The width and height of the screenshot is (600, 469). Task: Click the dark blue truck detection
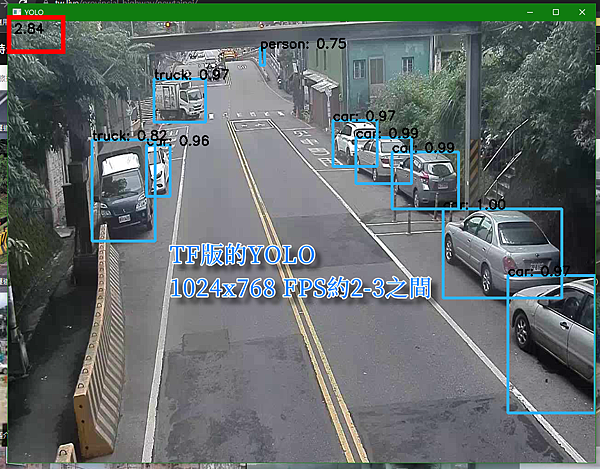(124, 191)
